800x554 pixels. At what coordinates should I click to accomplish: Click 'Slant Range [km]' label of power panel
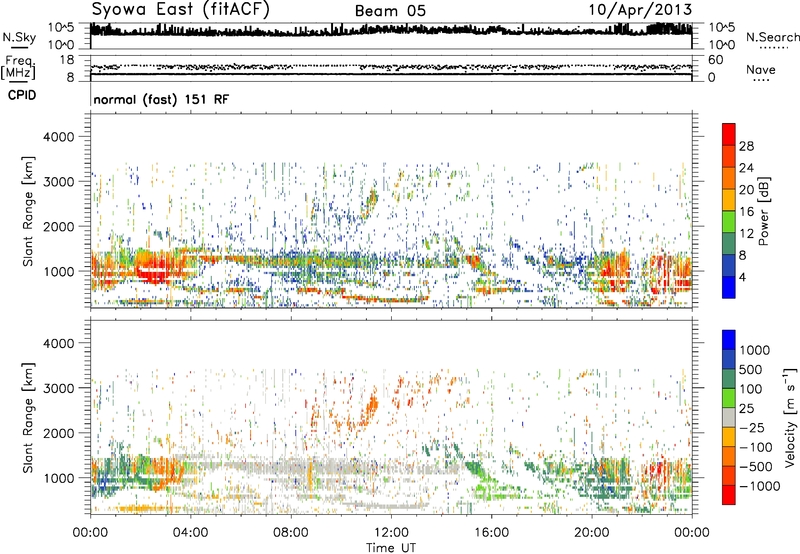28,211
